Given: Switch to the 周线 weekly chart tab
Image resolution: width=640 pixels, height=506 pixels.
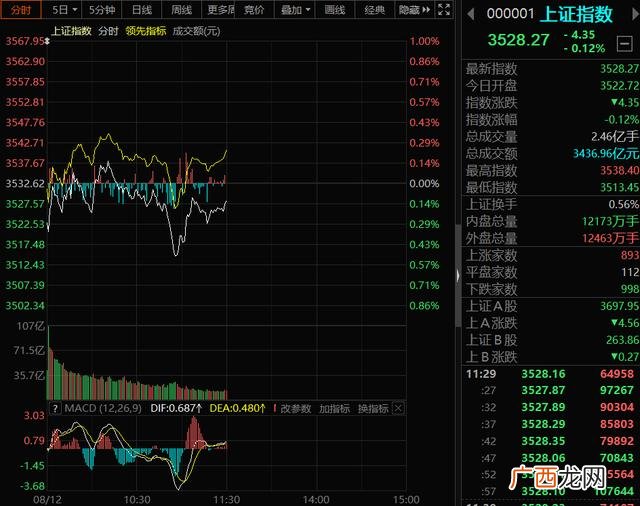Looking at the screenshot, I should click(181, 9).
